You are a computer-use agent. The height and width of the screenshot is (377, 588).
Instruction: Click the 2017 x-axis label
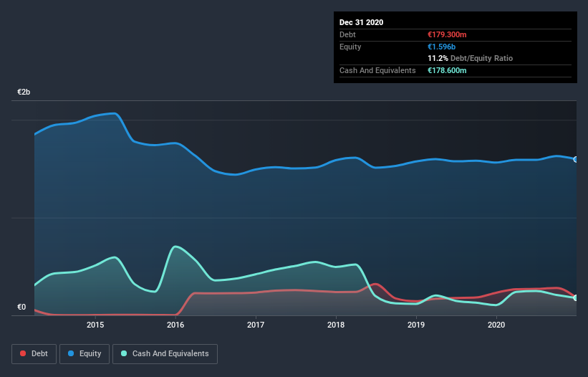256,325
